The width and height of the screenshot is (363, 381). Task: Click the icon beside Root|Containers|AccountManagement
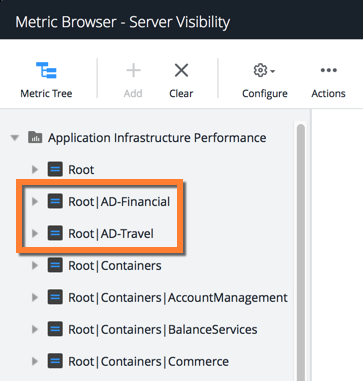pyautogui.click(x=55, y=297)
